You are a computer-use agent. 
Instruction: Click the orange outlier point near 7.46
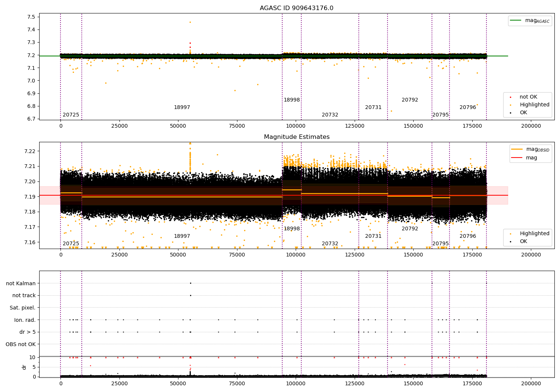coord(190,22)
